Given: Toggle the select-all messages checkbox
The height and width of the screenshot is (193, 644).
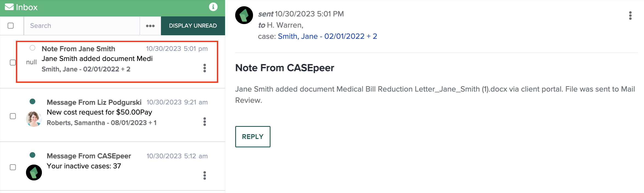Looking at the screenshot, I should click(11, 26).
